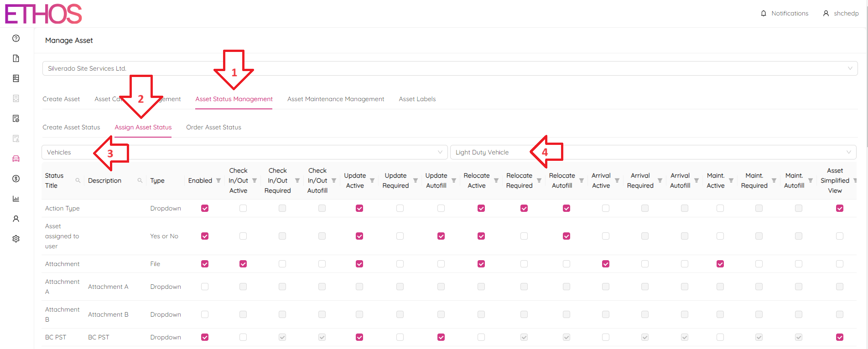Switch to Create Asset tab
The width and height of the screenshot is (868, 349).
tap(61, 99)
